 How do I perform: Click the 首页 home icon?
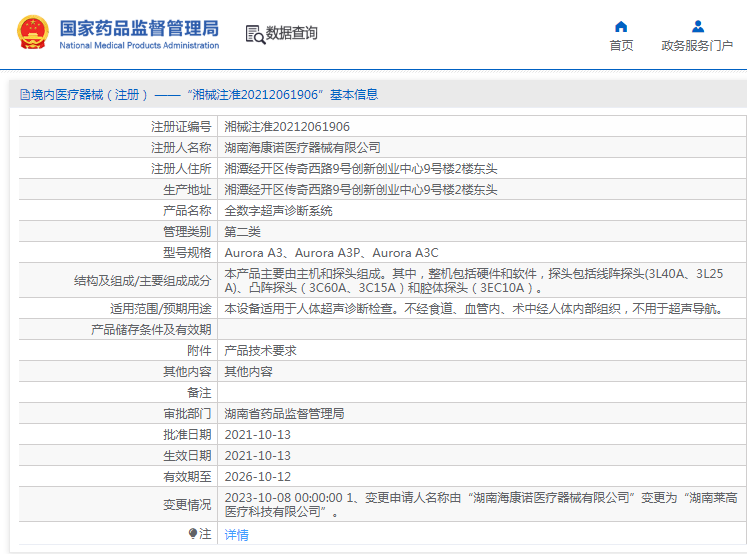621,26
